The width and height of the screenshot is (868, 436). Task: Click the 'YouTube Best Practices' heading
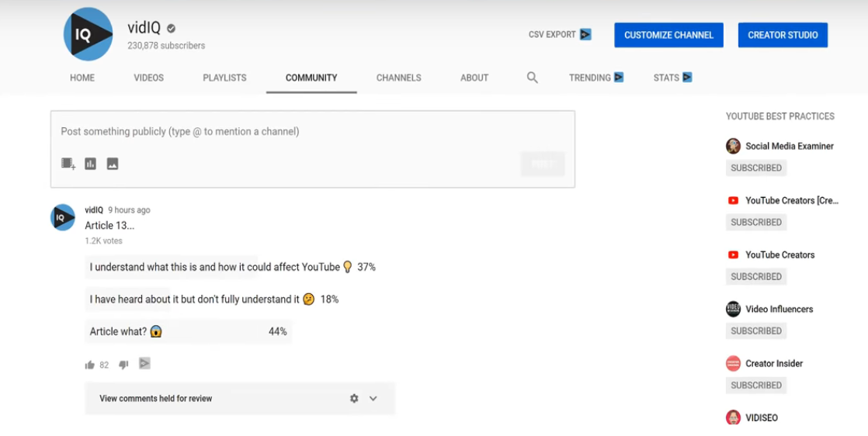click(780, 116)
